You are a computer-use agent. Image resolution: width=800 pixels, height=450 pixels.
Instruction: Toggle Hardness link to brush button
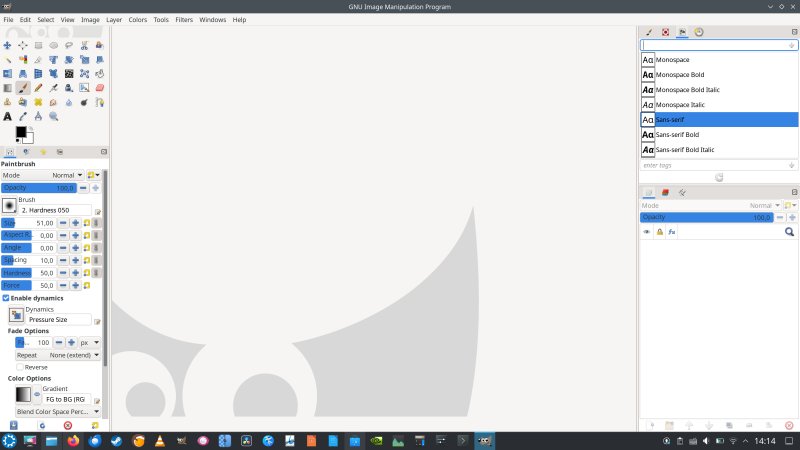[x=96, y=273]
